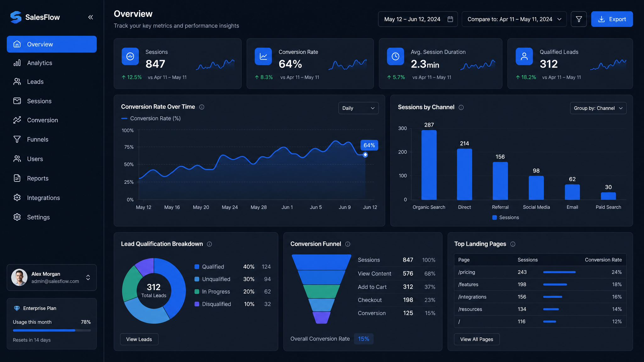Toggle Conversion Rate (%) legend series

[151, 118]
